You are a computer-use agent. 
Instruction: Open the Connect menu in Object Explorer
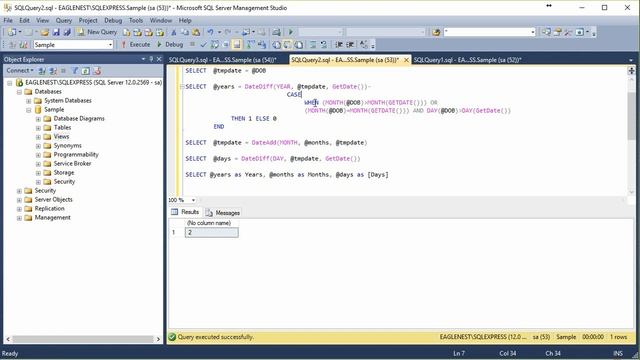(20, 71)
